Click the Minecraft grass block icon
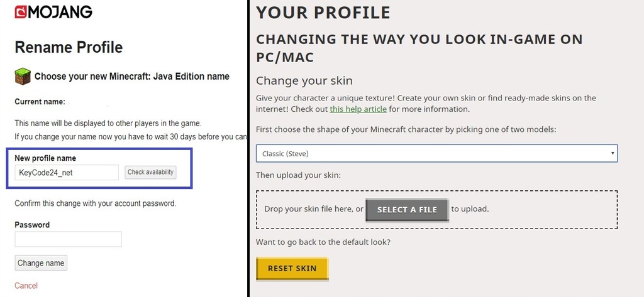Image resolution: width=644 pixels, height=297 pixels. pyautogui.click(x=23, y=77)
